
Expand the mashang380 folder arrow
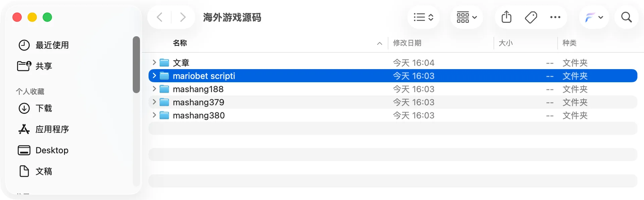tap(154, 115)
